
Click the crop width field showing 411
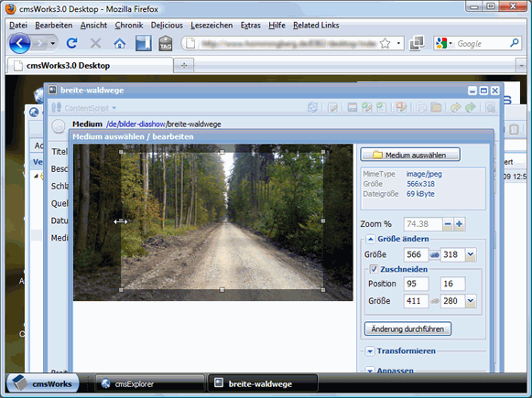416,301
